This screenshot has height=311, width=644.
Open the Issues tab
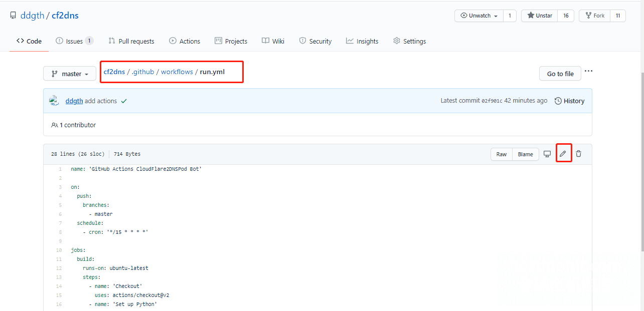point(74,41)
